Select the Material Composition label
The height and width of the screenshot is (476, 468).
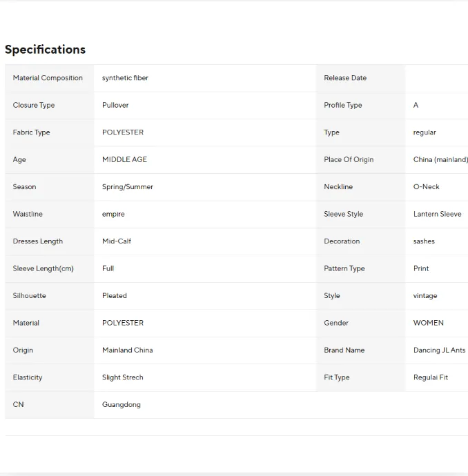tap(48, 78)
